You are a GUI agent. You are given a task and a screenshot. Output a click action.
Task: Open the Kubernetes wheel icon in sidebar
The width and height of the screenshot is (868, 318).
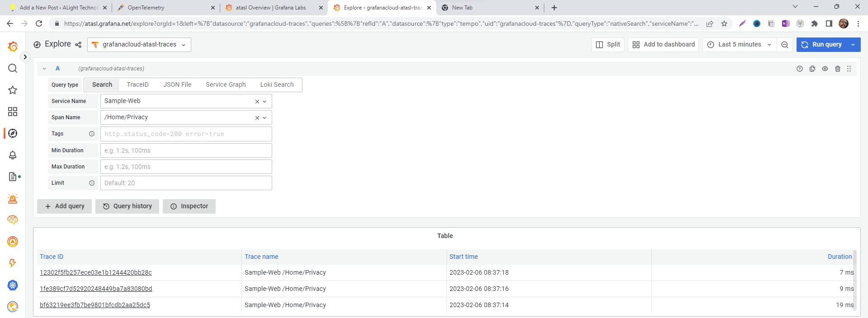click(13, 285)
